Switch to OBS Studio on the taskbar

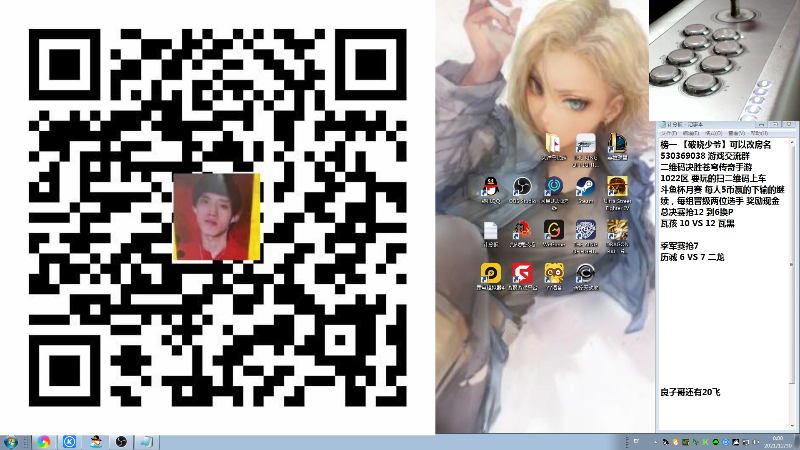click(121, 442)
